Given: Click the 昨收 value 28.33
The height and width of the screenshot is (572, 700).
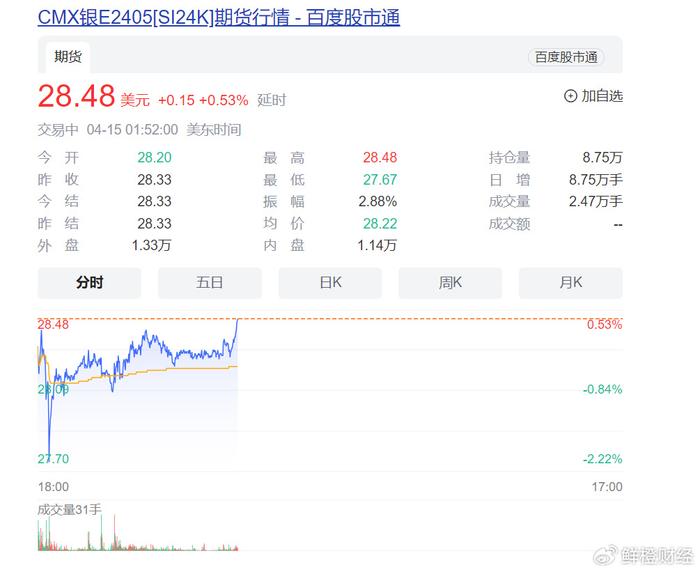Looking at the screenshot, I should 154,180.
